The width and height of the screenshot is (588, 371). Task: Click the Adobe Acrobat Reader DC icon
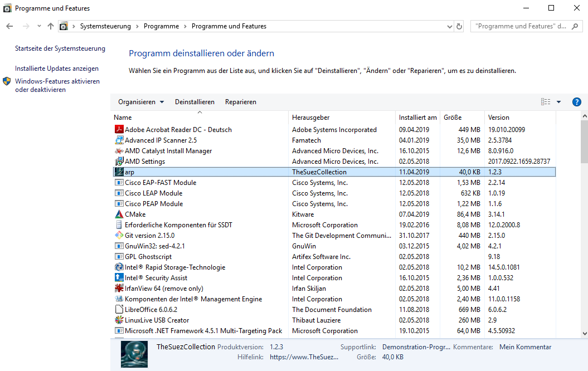(119, 129)
